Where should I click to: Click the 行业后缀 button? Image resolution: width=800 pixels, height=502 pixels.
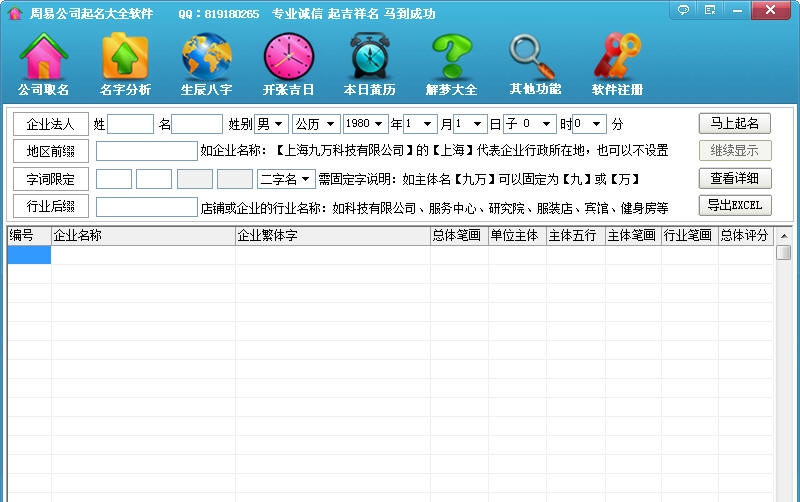point(51,206)
